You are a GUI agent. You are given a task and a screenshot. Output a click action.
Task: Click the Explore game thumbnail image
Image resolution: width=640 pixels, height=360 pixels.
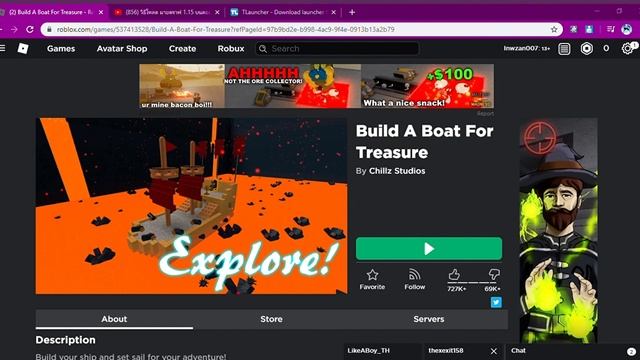(191, 206)
